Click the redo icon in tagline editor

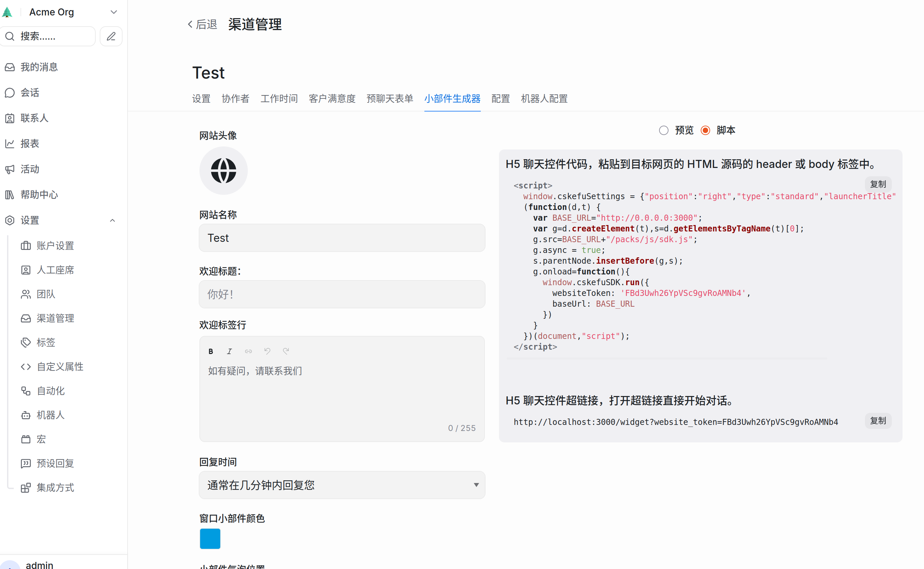pos(286,351)
